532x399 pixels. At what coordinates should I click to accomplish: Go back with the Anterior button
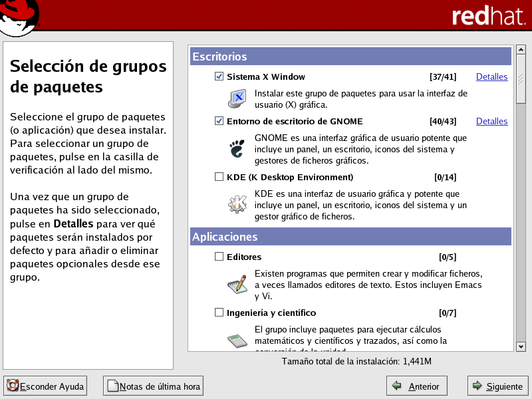pos(417,386)
